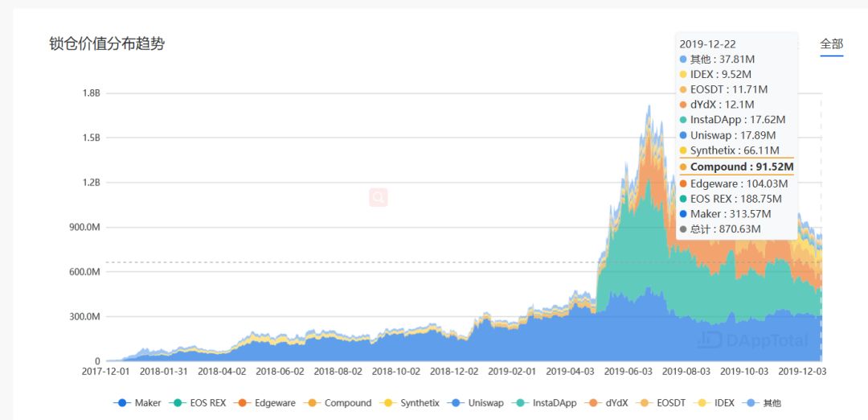Click the 2019-12-03 x-axis date
Image resolution: width=868 pixels, height=420 pixels.
[802, 371]
